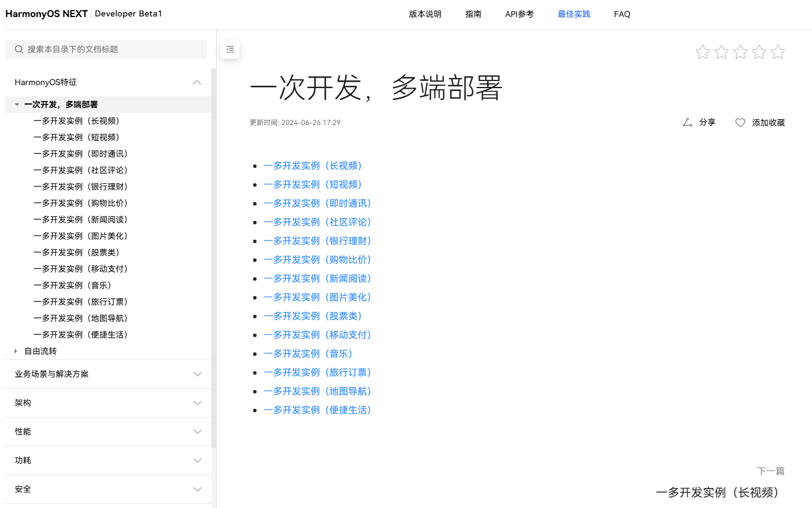Select sidebar item 一多开发实例（社区评论）

coord(83,170)
